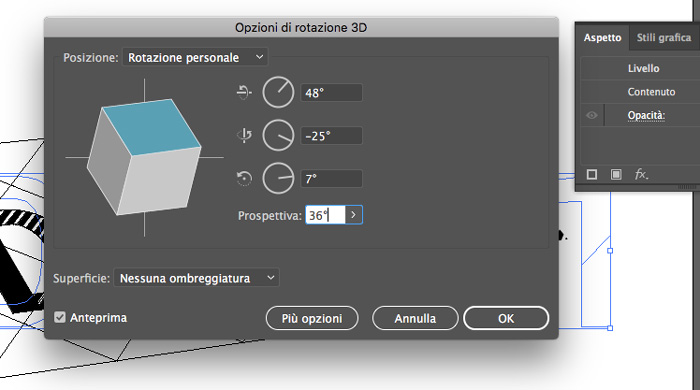The image size is (700, 390).
Task: Confirm with the OK button
Action: coord(506,318)
